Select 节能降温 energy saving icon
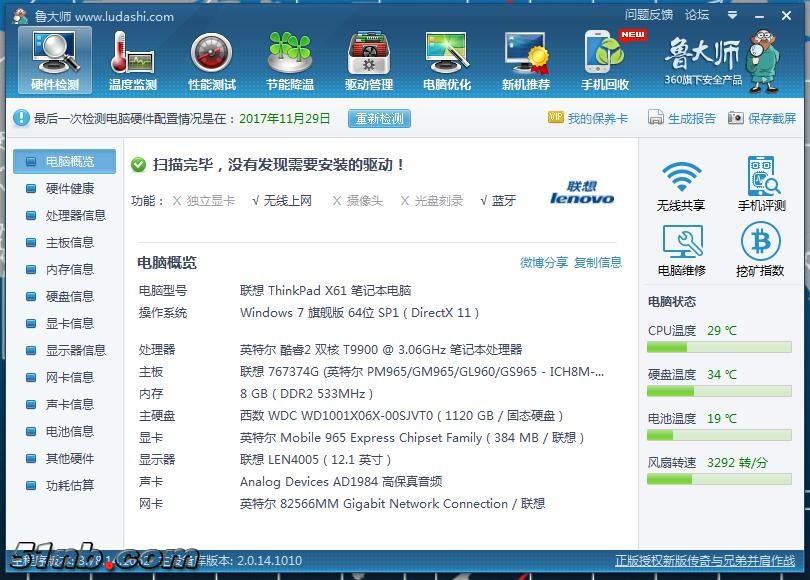810x580 pixels. [x=290, y=60]
